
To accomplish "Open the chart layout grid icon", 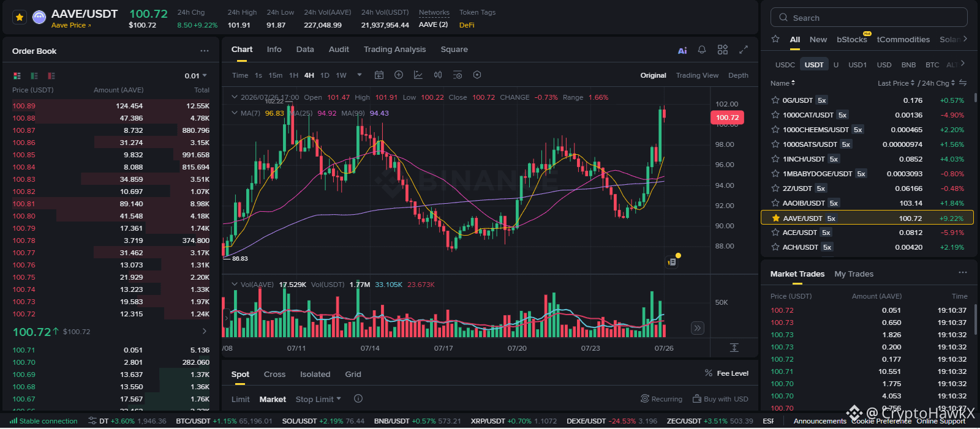I will coord(723,50).
